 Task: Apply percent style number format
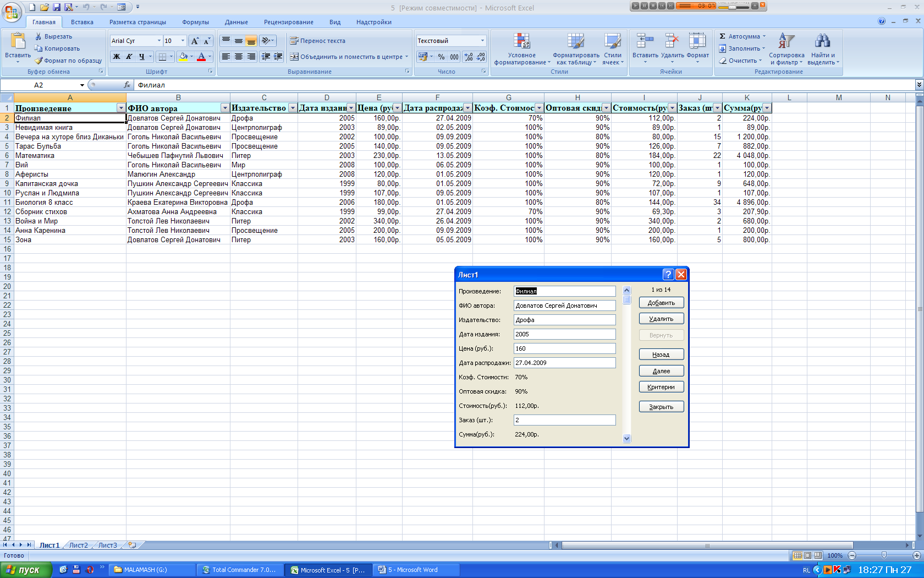(x=441, y=57)
